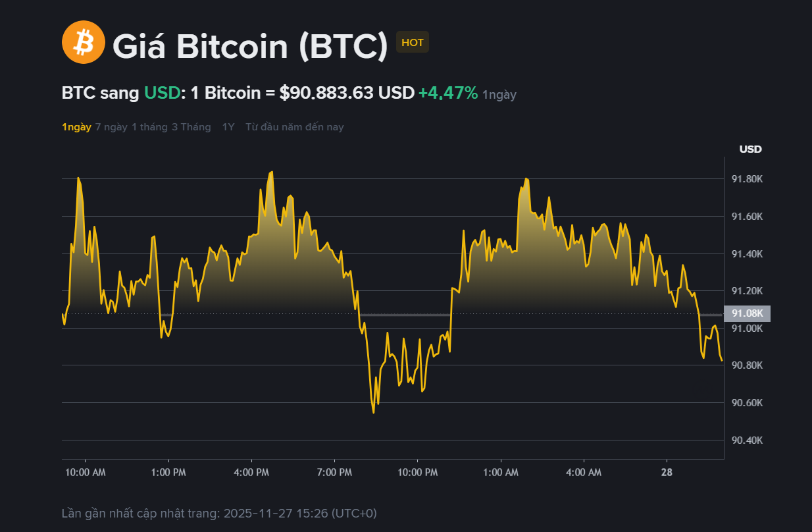
Task: Click the 90.40K price axis label
Action: click(747, 440)
